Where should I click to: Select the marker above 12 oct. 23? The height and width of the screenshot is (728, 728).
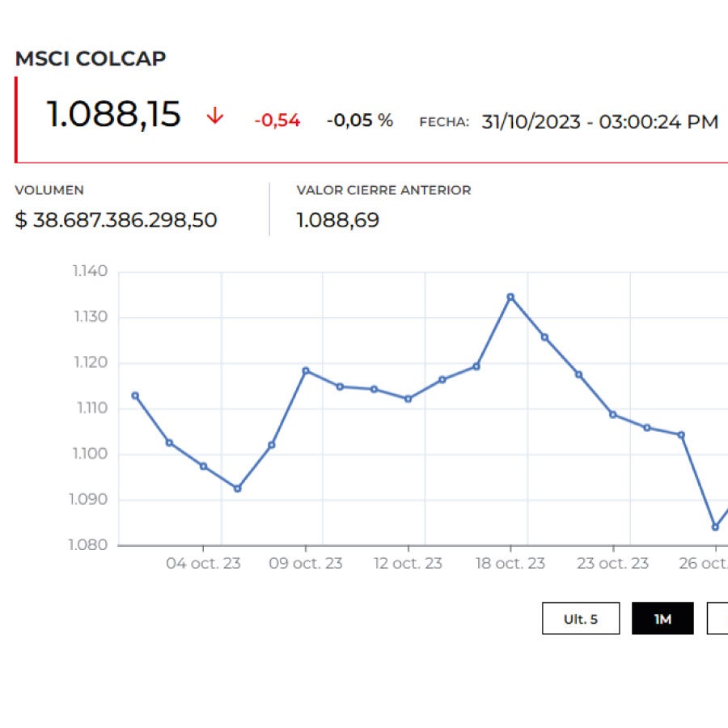(408, 398)
